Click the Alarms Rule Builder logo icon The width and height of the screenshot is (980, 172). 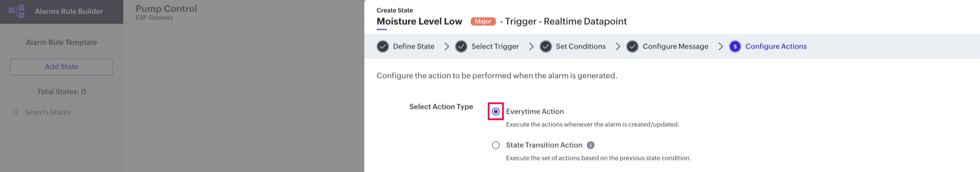pos(17,11)
